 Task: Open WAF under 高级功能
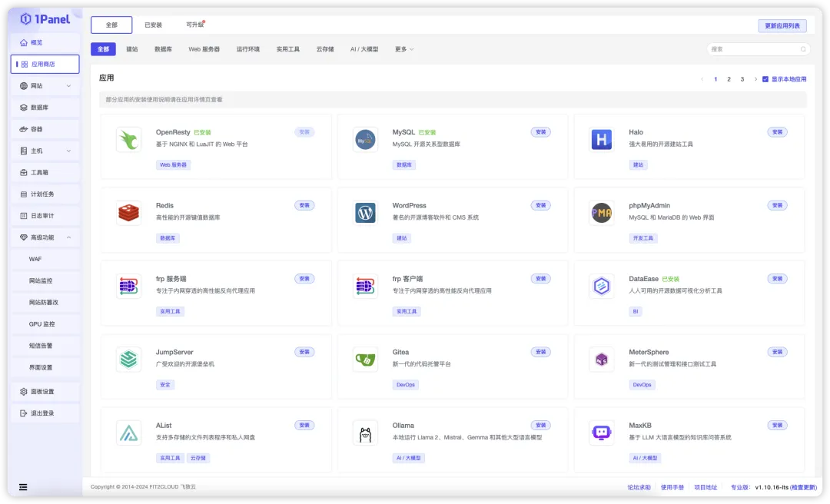tap(45, 260)
